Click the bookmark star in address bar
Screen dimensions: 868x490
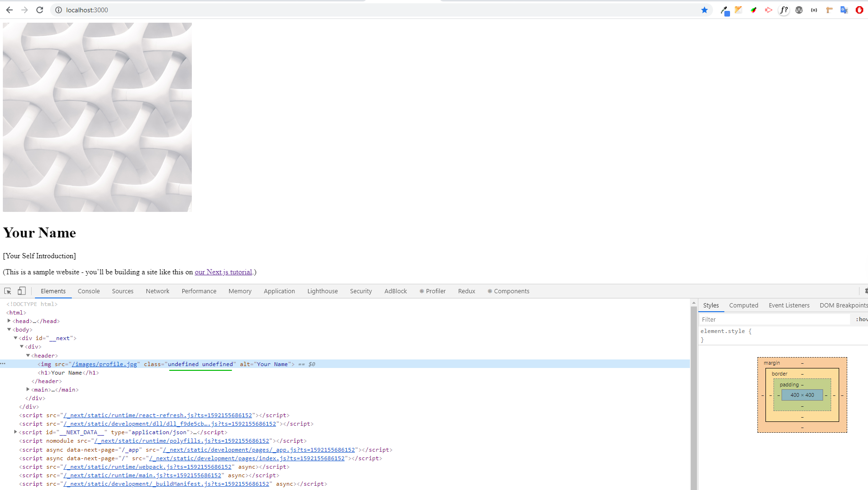point(705,10)
